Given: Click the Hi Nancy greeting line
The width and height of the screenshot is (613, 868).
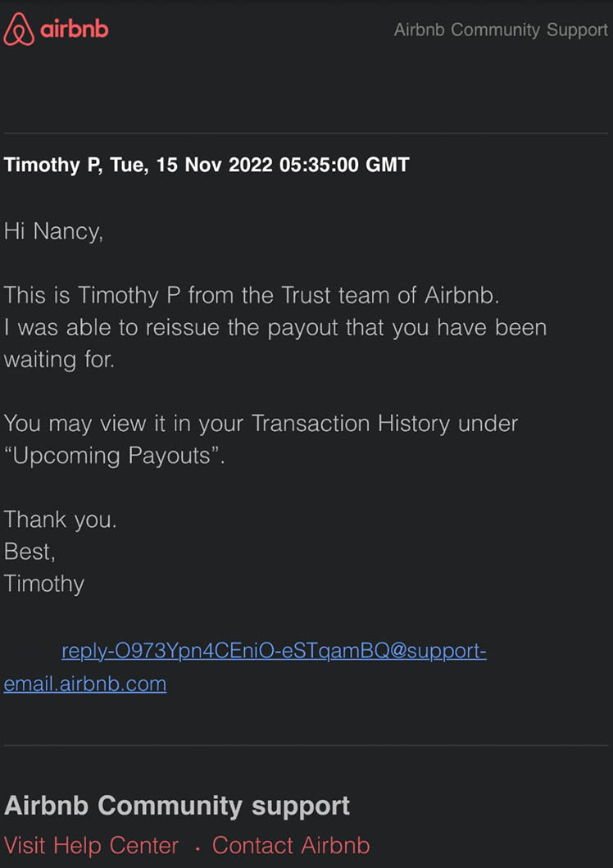Looking at the screenshot, I should pyautogui.click(x=53, y=231).
